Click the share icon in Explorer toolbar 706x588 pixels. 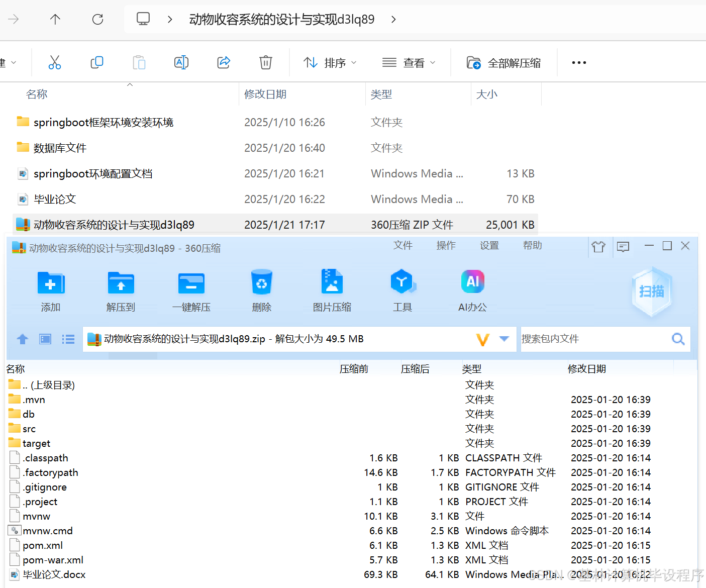pyautogui.click(x=224, y=62)
